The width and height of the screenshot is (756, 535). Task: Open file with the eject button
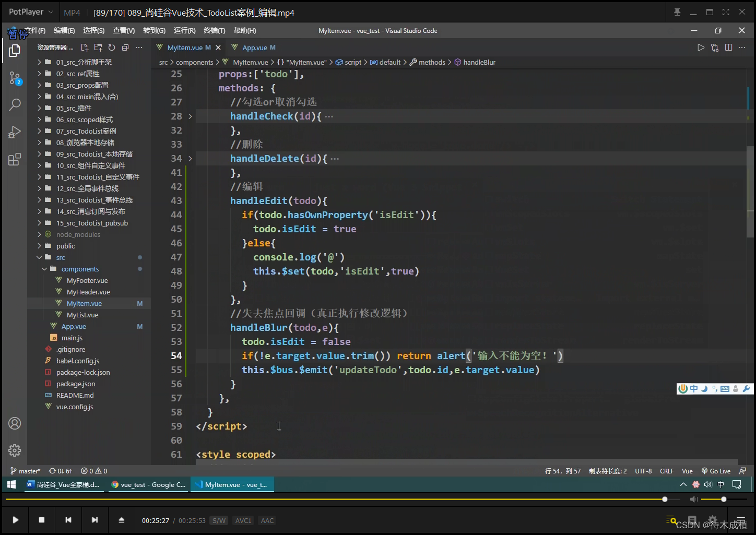pyautogui.click(x=121, y=520)
